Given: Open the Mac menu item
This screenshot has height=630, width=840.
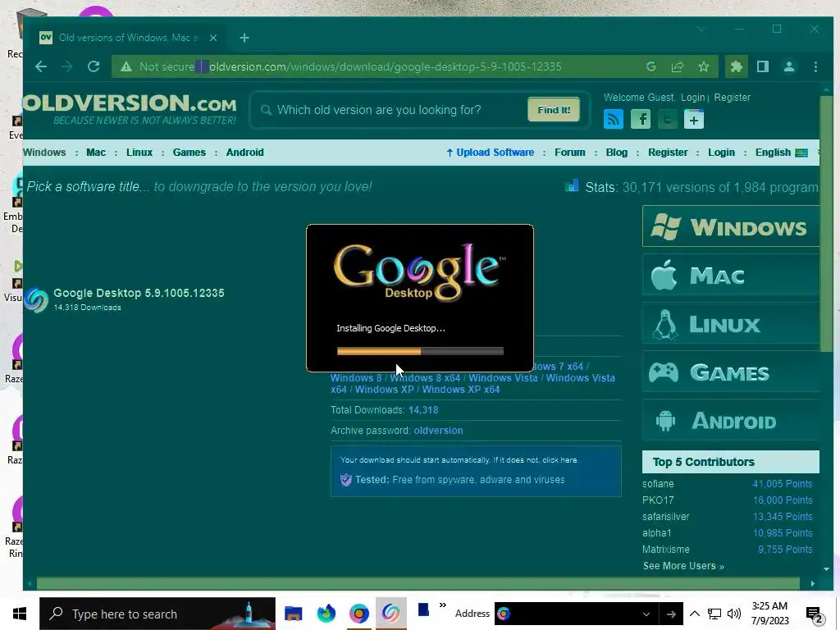Looking at the screenshot, I should (96, 152).
